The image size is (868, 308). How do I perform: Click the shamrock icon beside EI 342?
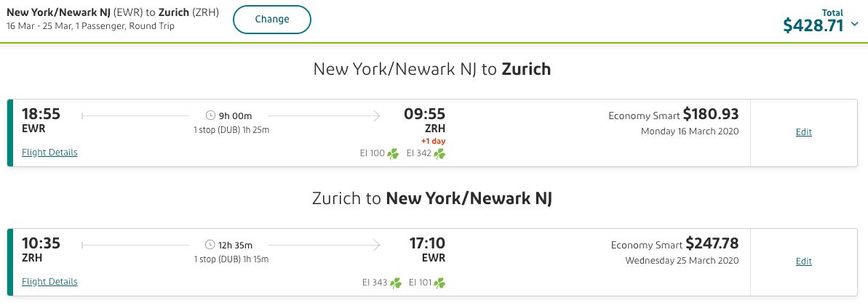439,153
